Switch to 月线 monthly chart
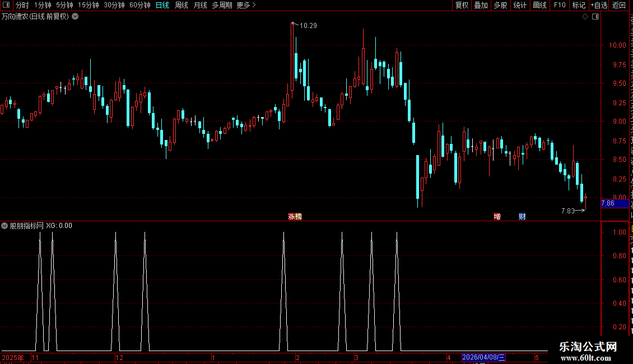 (200, 5)
